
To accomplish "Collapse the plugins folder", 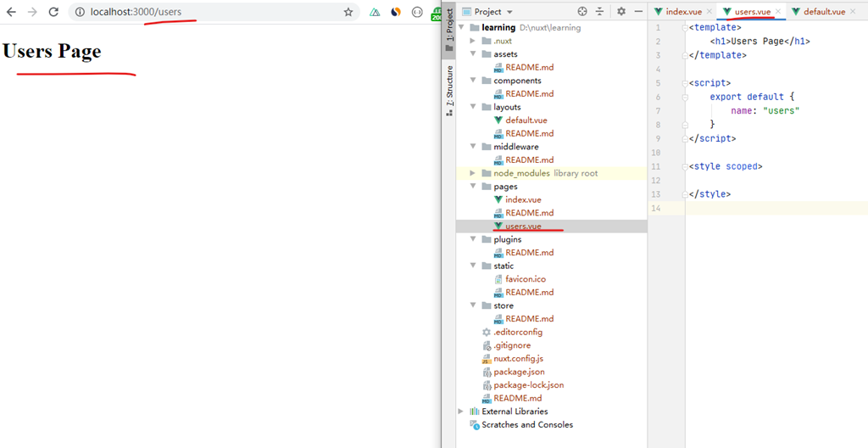I will [x=473, y=239].
